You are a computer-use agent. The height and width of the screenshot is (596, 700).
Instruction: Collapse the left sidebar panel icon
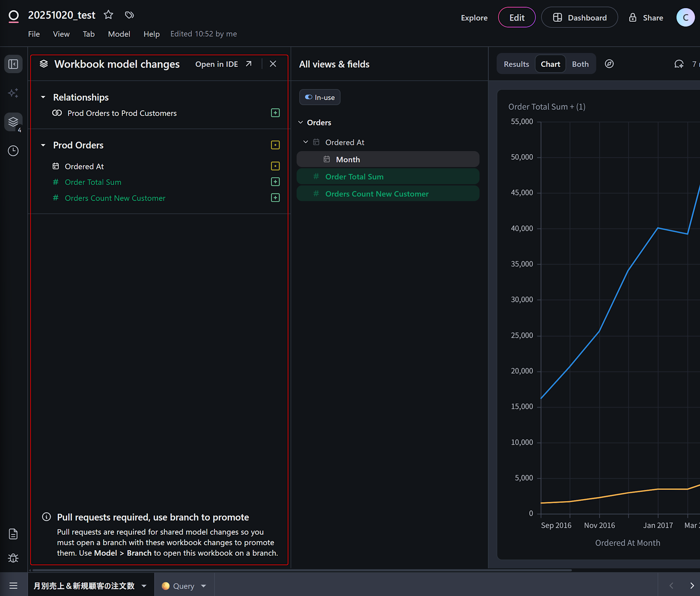click(x=13, y=64)
